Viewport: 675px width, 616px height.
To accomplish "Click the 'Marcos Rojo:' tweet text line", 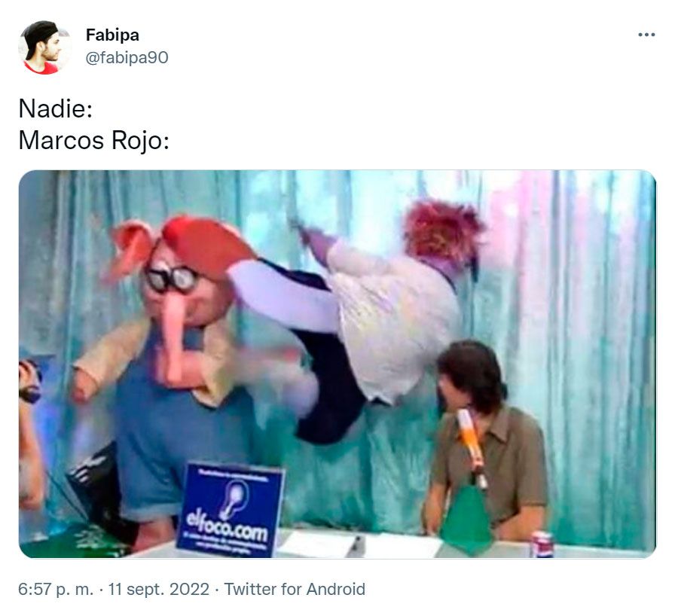I will [x=94, y=140].
